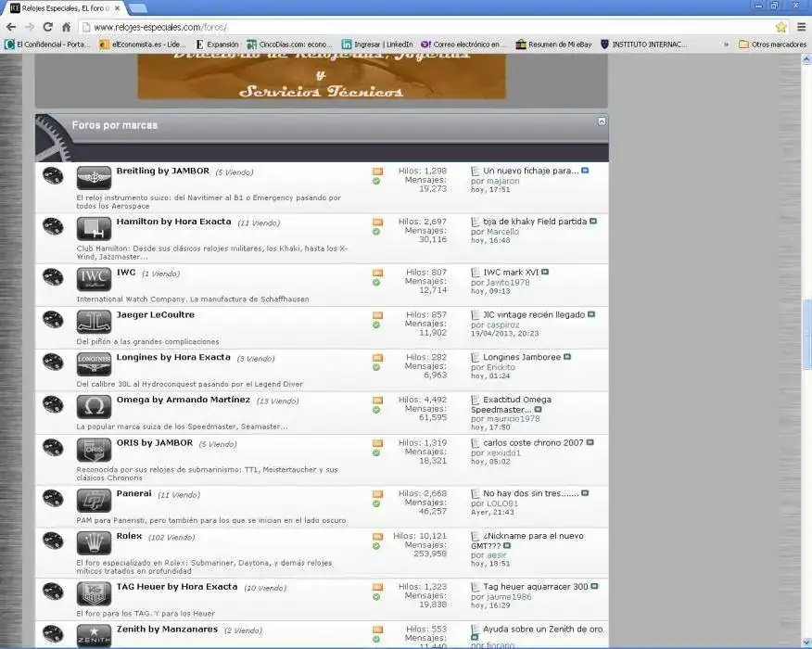Click the vertical scrollbar thumb

click(x=806, y=334)
